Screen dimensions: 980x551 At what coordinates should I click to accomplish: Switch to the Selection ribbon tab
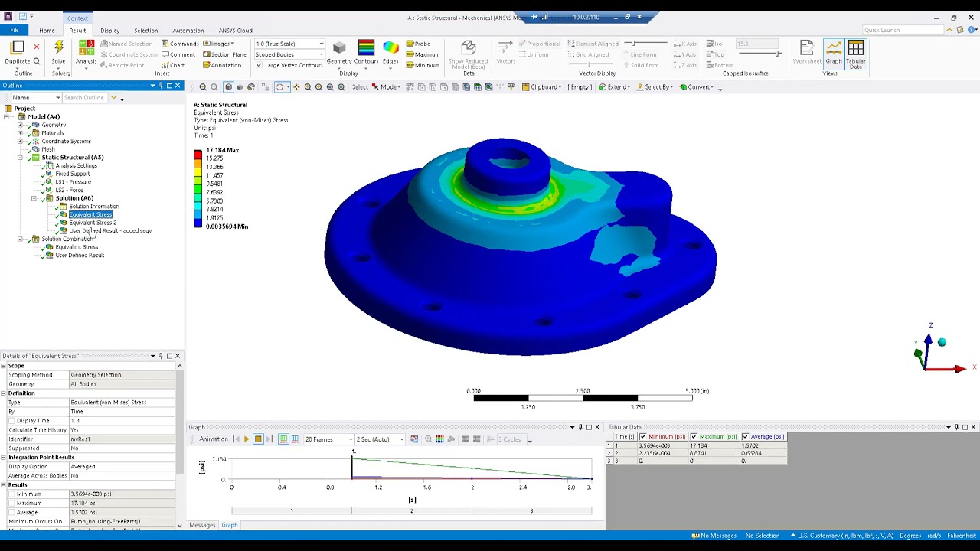(145, 31)
